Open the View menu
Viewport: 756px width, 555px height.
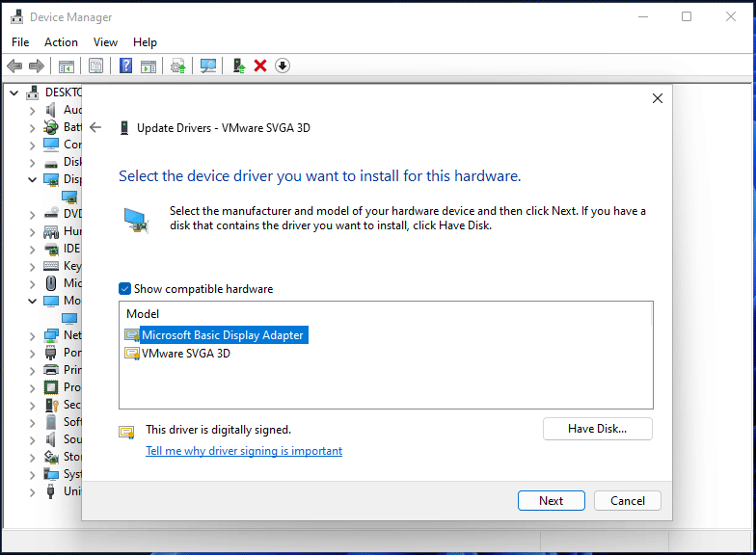[x=106, y=42]
